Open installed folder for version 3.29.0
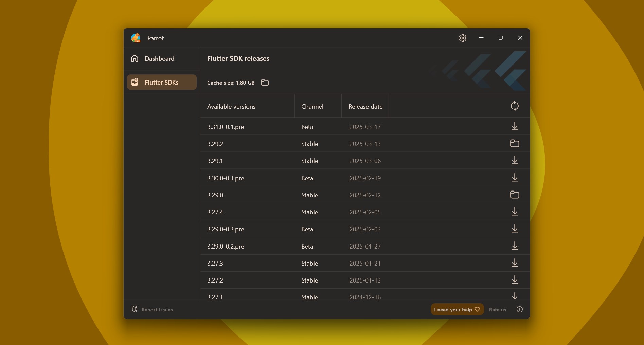 pos(515,195)
